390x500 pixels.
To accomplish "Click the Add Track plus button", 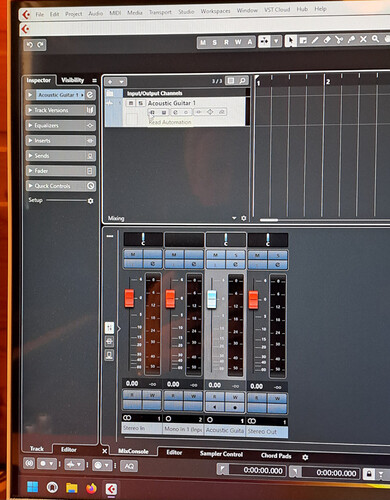I will click(x=110, y=82).
